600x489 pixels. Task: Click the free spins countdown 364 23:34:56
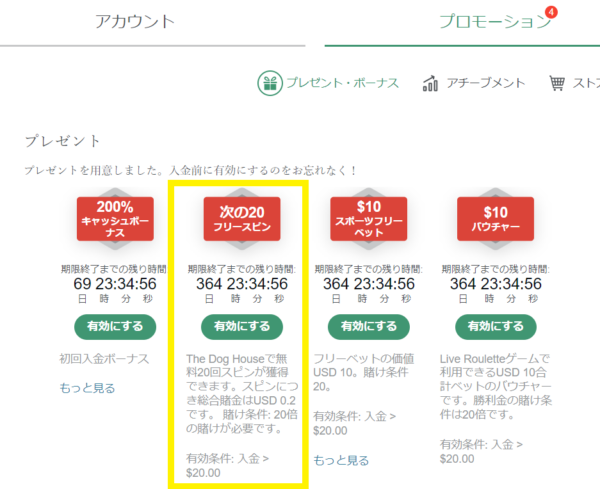[x=242, y=284]
